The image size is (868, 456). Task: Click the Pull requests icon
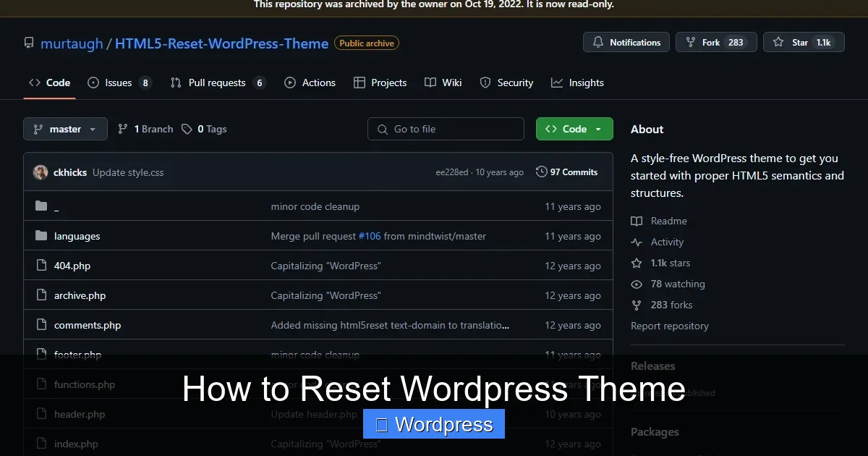coord(176,83)
